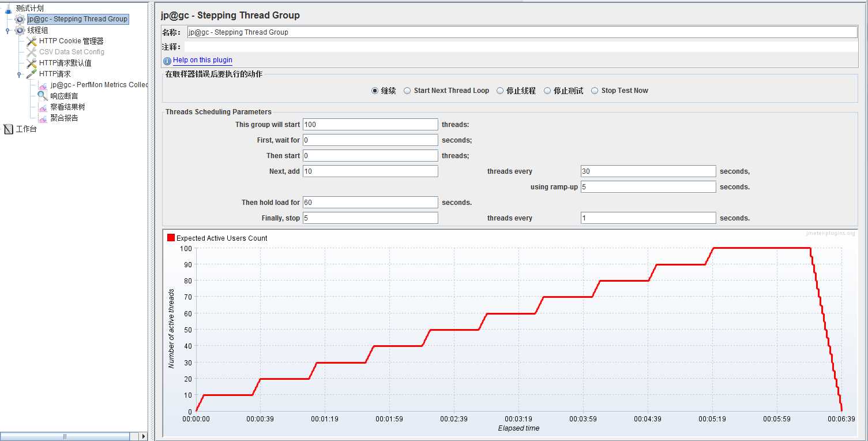868x441 pixels.
Task: Click the 聚合报告 listener icon
Action: coord(43,118)
